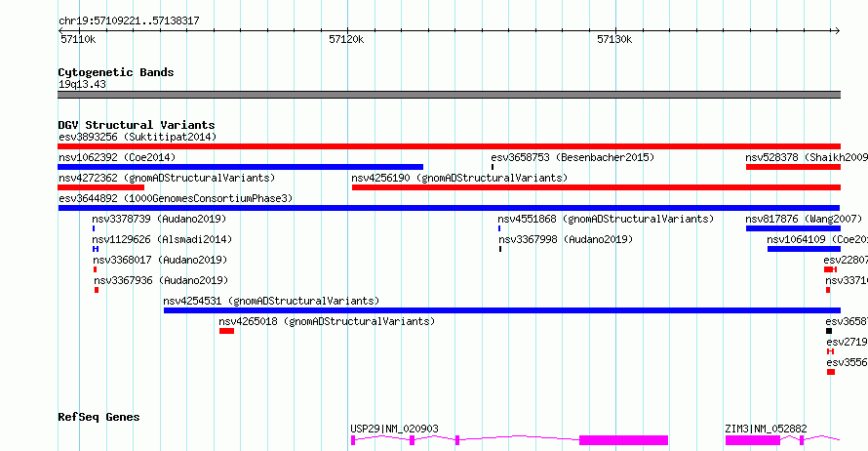
Task: Click the blue nsv1062392 variant bar
Action: [x=240, y=167]
